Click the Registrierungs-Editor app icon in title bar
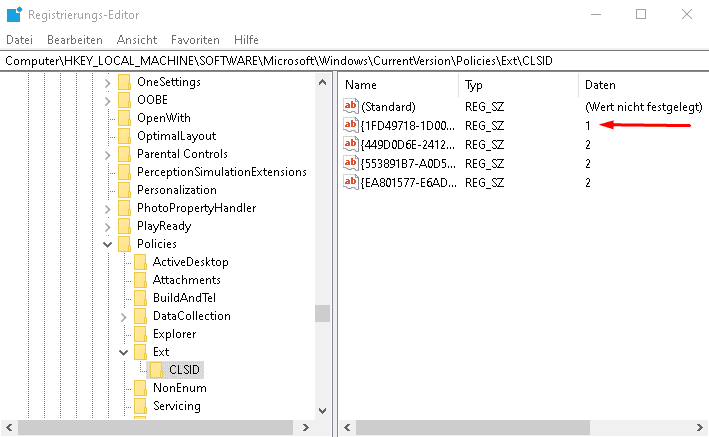709x437 pixels. (x=14, y=14)
